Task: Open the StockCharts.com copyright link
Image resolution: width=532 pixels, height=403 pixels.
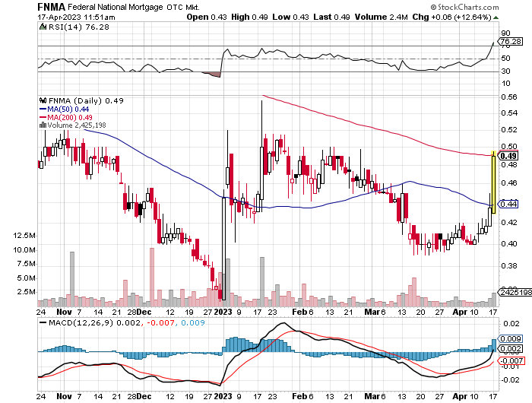Action: click(464, 7)
